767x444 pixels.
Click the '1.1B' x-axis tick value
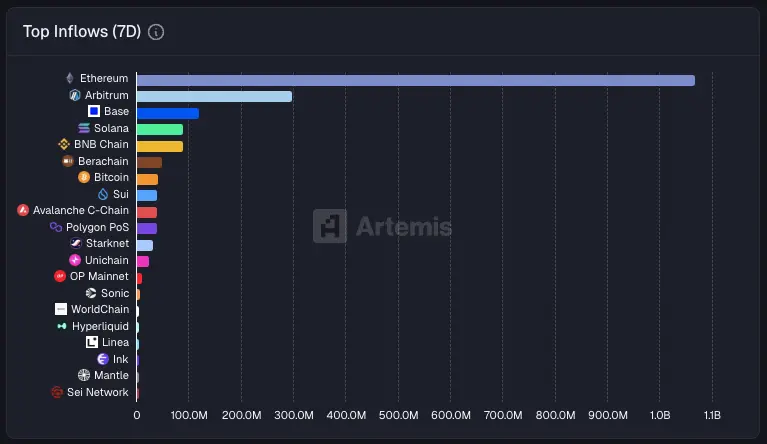tap(712, 415)
